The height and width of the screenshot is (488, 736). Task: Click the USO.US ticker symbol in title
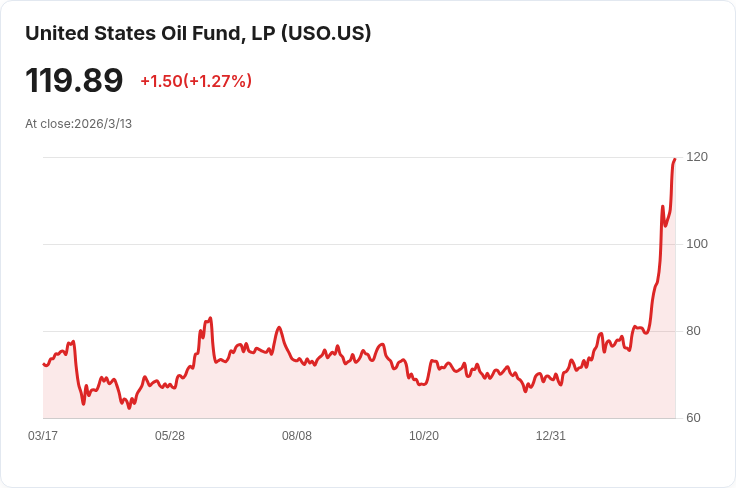pos(326,33)
